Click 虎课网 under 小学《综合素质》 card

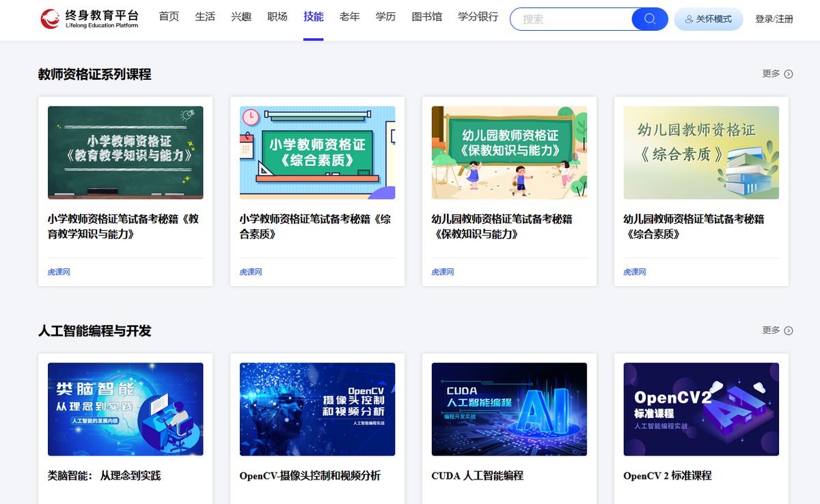251,272
